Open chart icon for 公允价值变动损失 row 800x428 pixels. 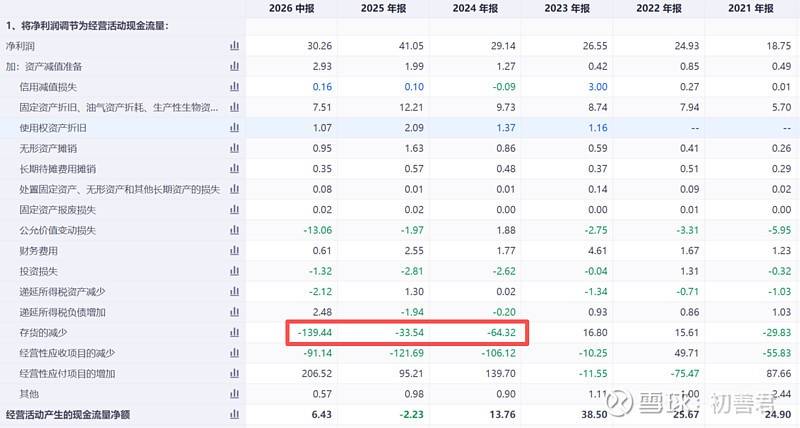coord(234,230)
